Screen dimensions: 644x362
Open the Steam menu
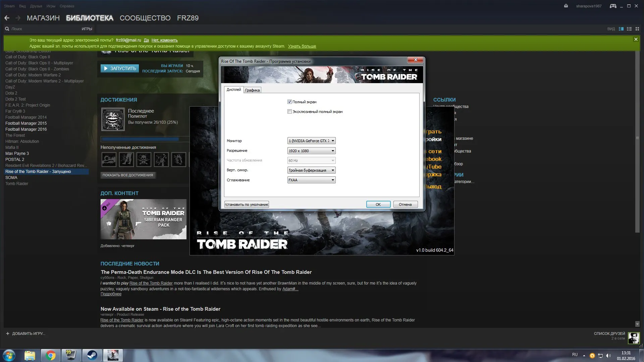(9, 6)
